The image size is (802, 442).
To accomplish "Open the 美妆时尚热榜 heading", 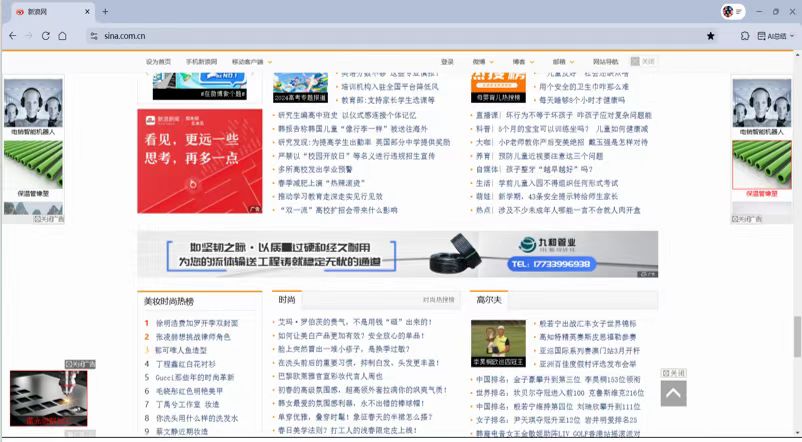I will point(169,302).
